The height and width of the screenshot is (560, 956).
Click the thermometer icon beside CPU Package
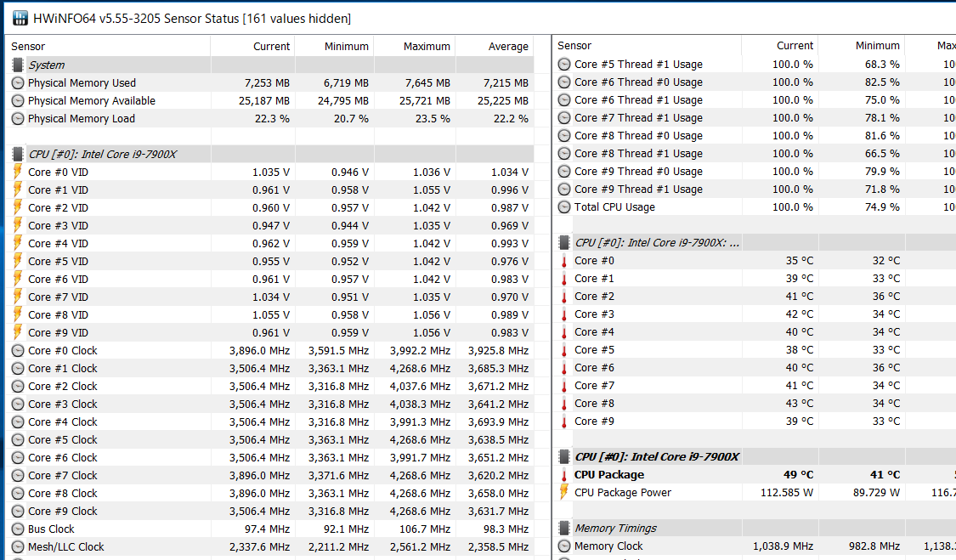tap(564, 475)
